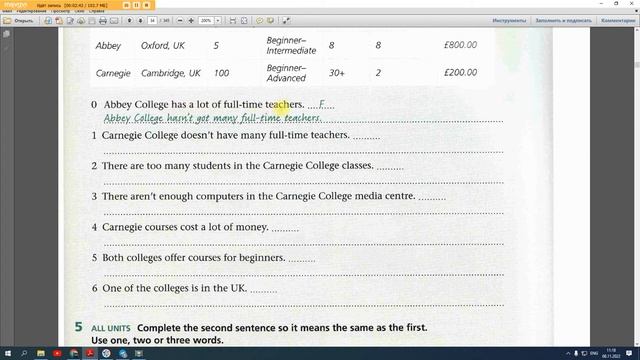Screen dimensions: 640x360
Task: Open the Заполнить и подписать pane
Action: [563, 20]
